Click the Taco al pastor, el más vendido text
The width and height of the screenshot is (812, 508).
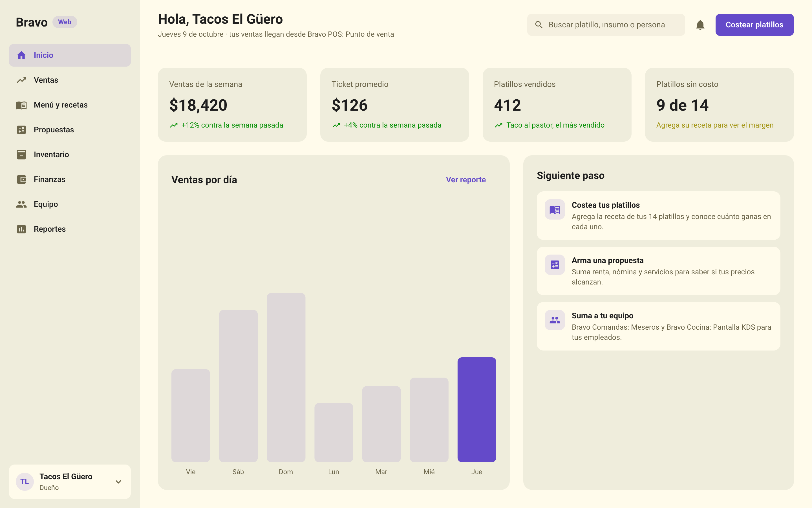click(555, 125)
